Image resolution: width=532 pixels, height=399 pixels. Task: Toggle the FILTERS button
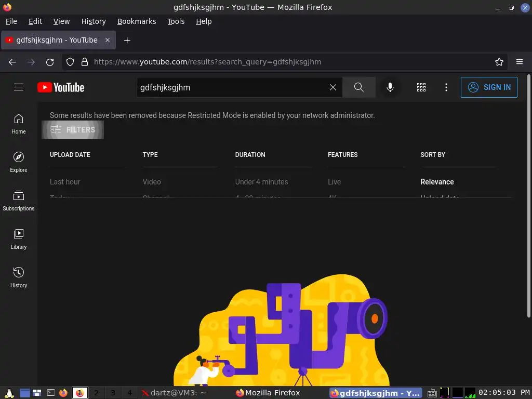[x=73, y=129]
